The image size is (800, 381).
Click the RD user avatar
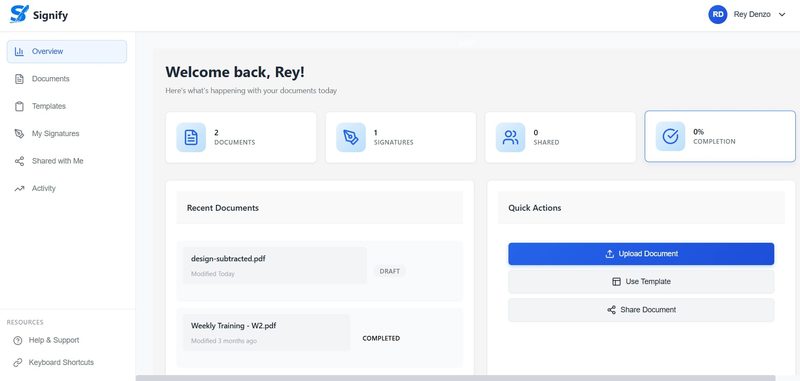[x=718, y=15]
